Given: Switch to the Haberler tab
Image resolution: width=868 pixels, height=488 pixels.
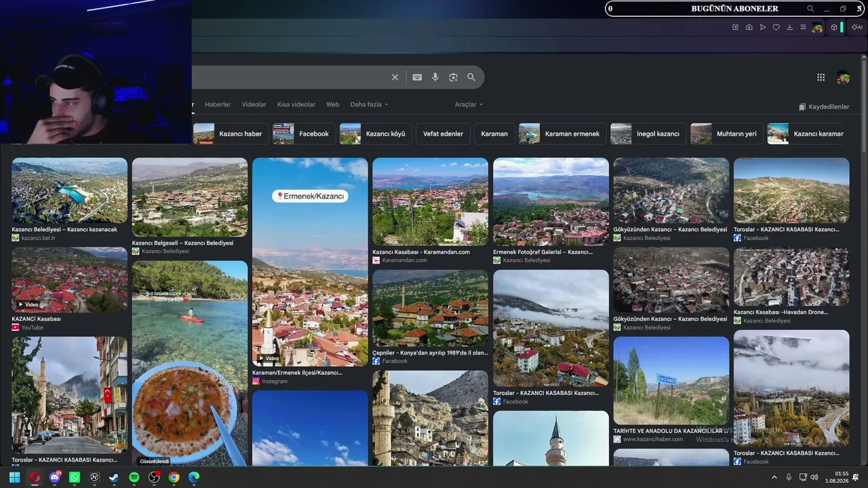Looking at the screenshot, I should (x=218, y=104).
